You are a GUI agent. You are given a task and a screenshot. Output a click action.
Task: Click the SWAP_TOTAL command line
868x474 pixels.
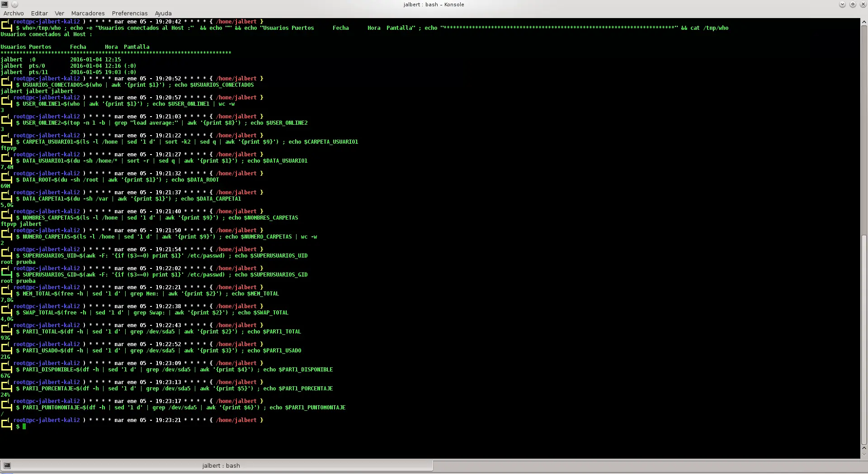coord(152,313)
